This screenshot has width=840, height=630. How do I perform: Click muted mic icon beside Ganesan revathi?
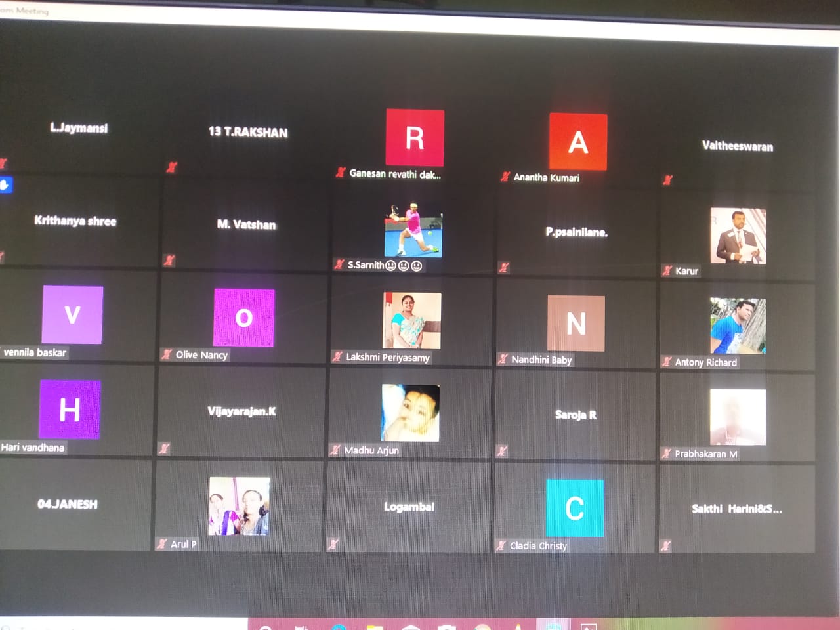click(x=340, y=173)
